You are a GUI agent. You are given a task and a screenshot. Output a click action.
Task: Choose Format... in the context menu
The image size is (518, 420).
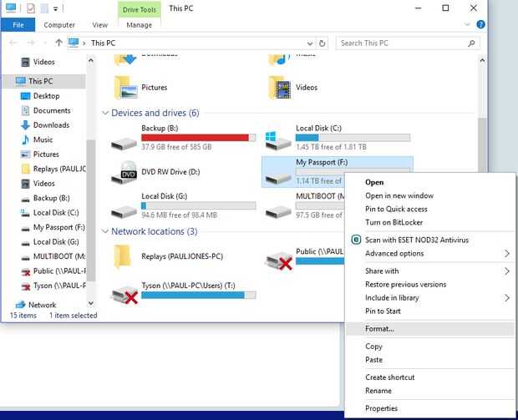point(429,329)
